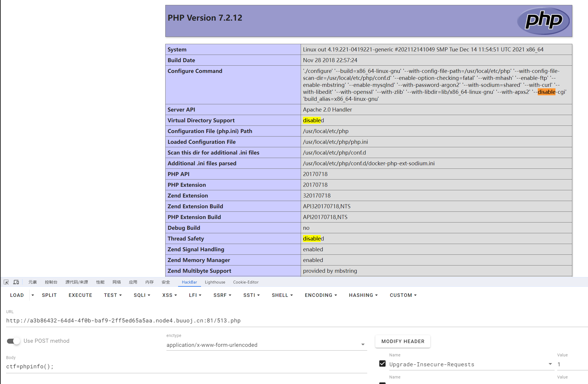Click the SPLIT button
588x384 pixels.
[x=49, y=295]
